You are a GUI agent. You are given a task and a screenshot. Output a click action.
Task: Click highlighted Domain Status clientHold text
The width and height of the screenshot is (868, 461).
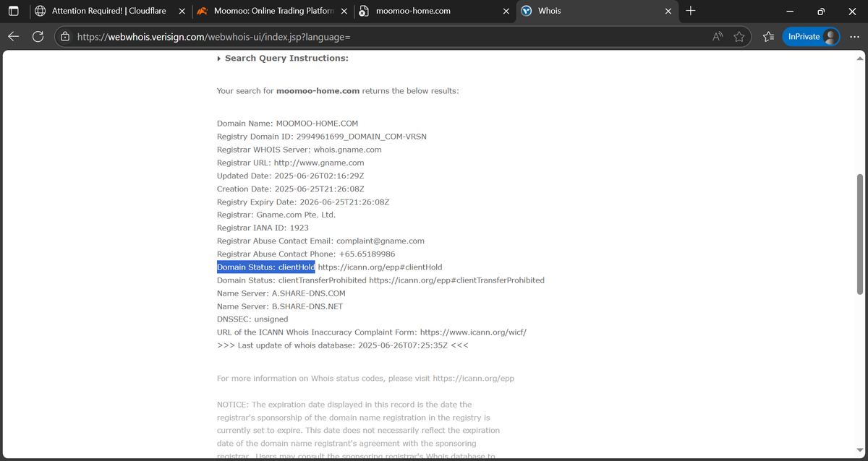266,267
